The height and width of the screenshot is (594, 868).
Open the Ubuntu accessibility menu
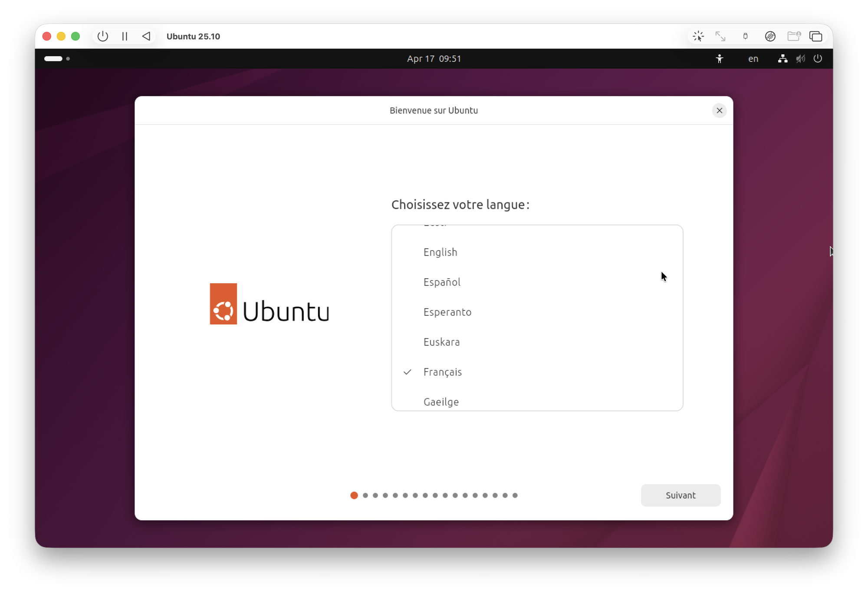coord(720,59)
